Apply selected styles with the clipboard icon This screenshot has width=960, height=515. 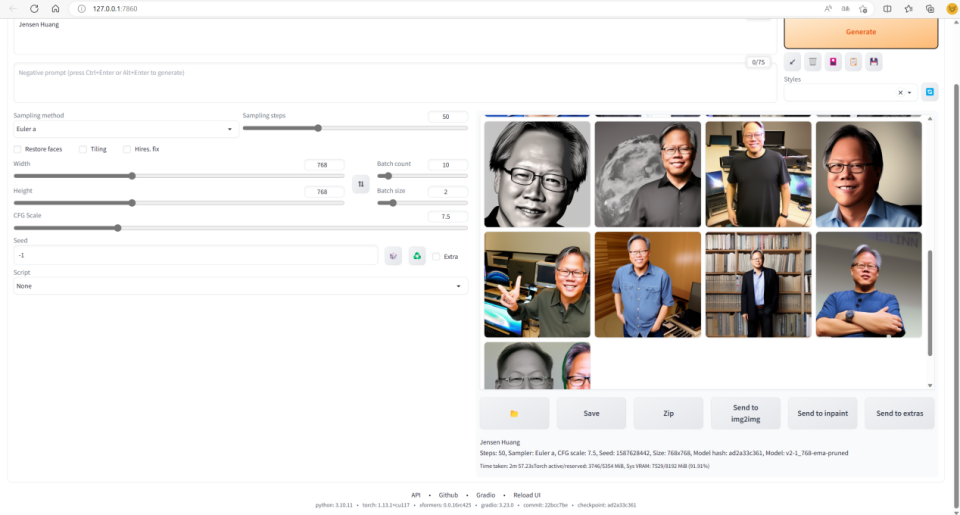(853, 62)
